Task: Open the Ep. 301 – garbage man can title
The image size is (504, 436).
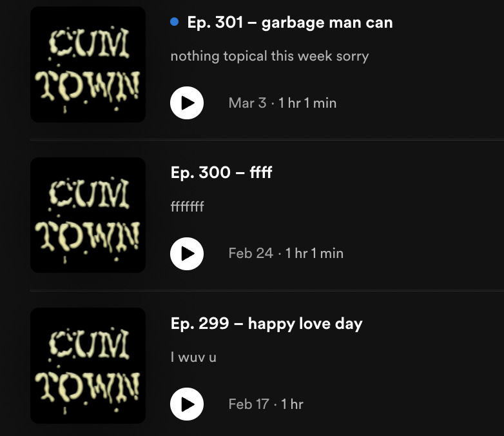Action: click(x=290, y=23)
